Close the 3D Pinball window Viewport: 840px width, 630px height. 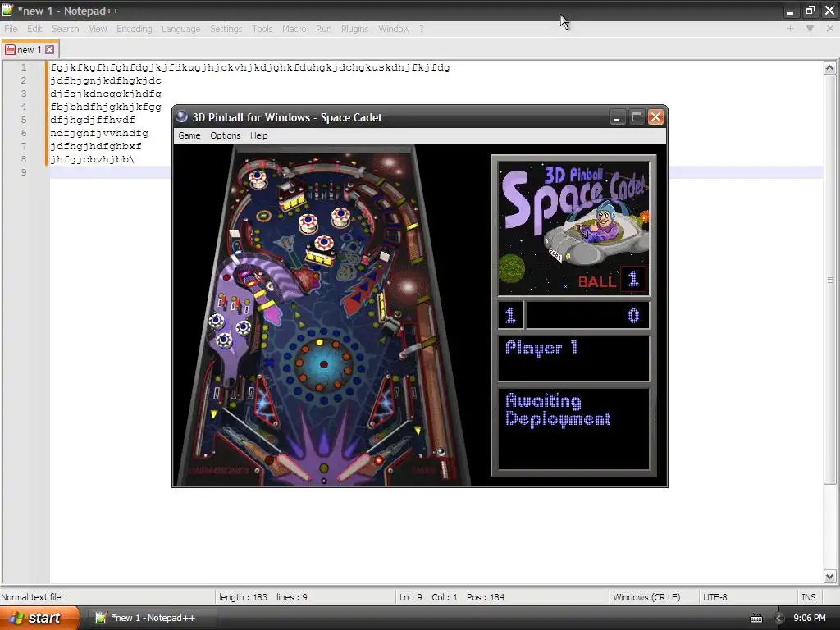(655, 117)
